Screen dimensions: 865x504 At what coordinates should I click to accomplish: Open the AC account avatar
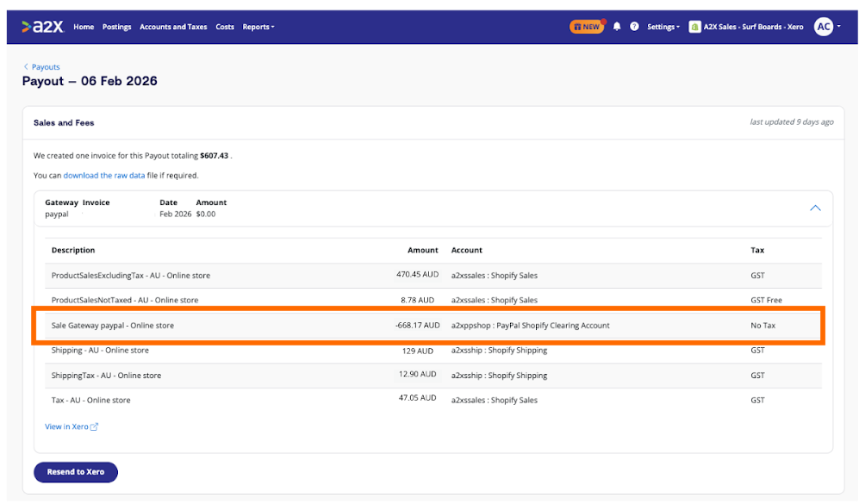tap(824, 27)
